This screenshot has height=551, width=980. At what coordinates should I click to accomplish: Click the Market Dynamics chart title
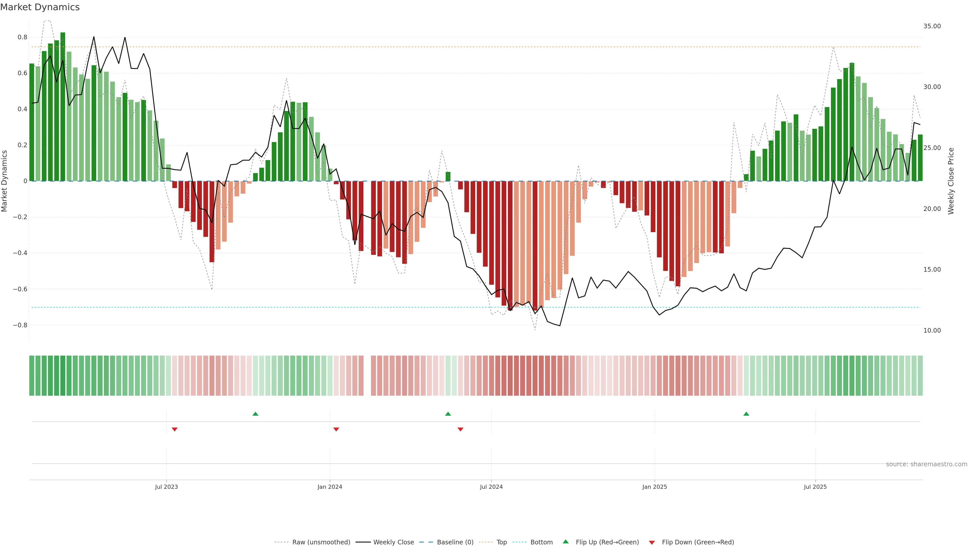coord(40,7)
